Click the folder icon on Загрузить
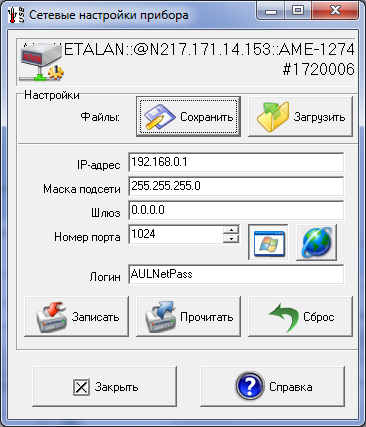This screenshot has height=427, width=366. (x=273, y=117)
